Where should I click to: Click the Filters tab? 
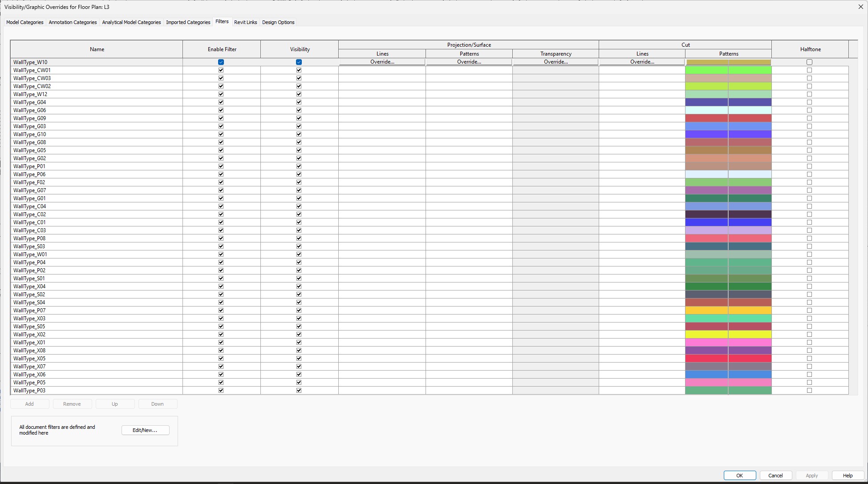pyautogui.click(x=222, y=21)
